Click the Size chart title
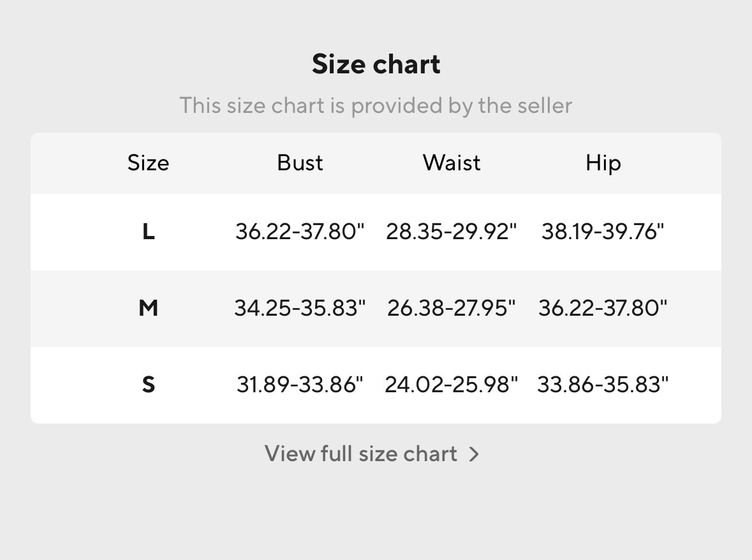The image size is (752, 560). click(376, 64)
